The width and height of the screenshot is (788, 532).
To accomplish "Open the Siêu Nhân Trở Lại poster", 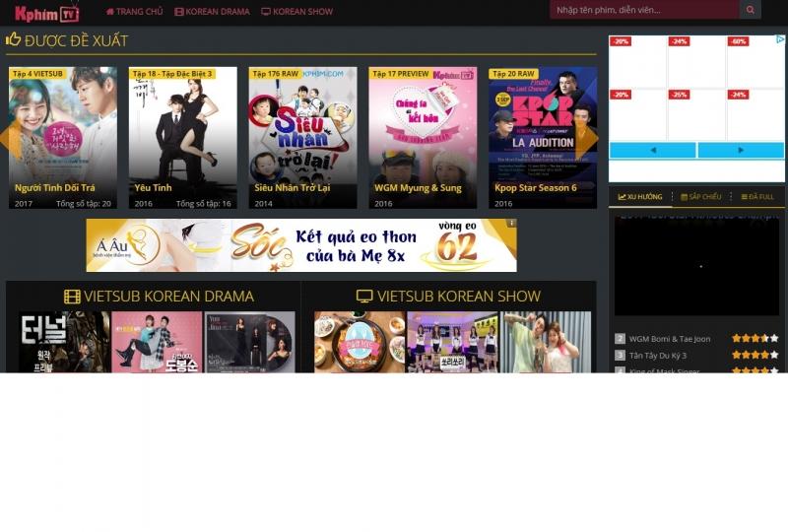I will point(302,138).
